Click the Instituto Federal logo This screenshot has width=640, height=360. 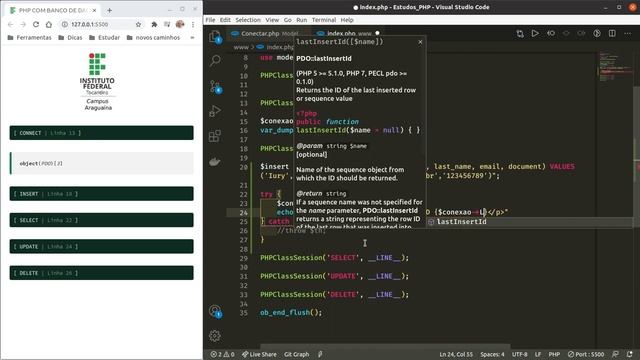pyautogui.click(x=98, y=82)
